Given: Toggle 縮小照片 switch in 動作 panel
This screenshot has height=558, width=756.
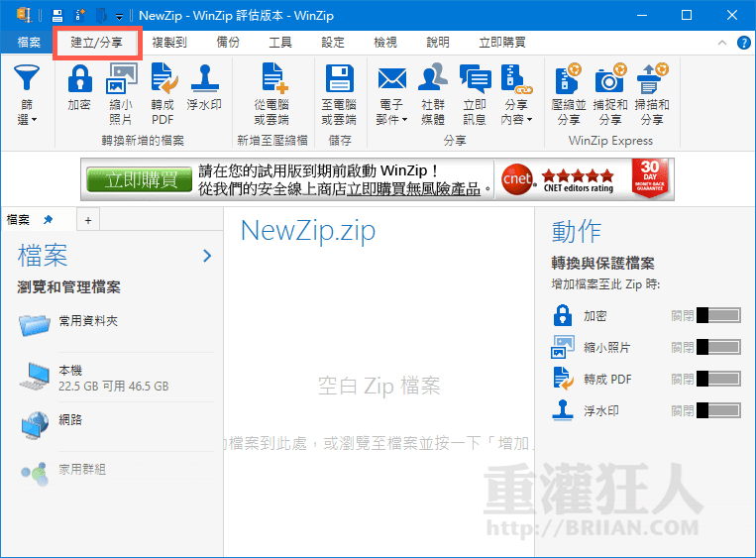Looking at the screenshot, I should 719,347.
